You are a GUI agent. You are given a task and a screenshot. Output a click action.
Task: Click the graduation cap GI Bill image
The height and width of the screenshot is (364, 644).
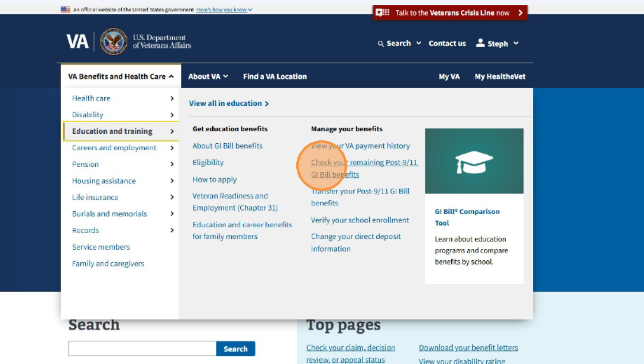(x=474, y=161)
